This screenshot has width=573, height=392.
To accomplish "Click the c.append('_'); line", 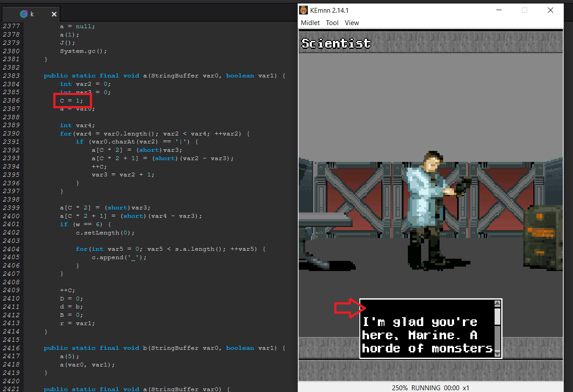I will [x=119, y=257].
